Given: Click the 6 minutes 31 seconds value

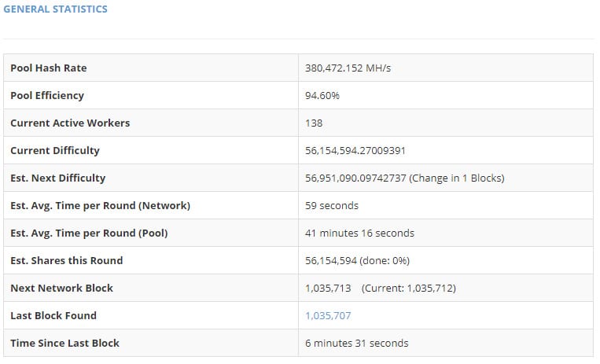Looking at the screenshot, I should pyautogui.click(x=357, y=343).
